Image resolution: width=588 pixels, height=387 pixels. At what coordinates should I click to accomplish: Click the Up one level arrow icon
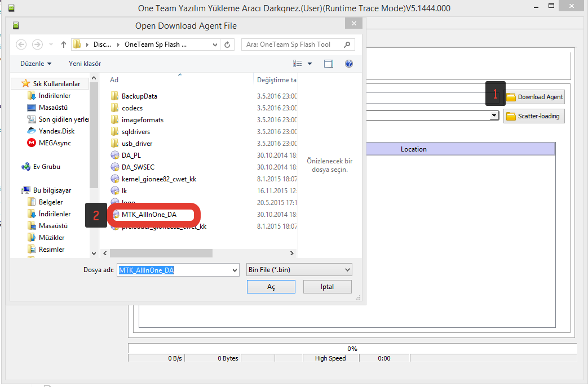click(x=63, y=45)
